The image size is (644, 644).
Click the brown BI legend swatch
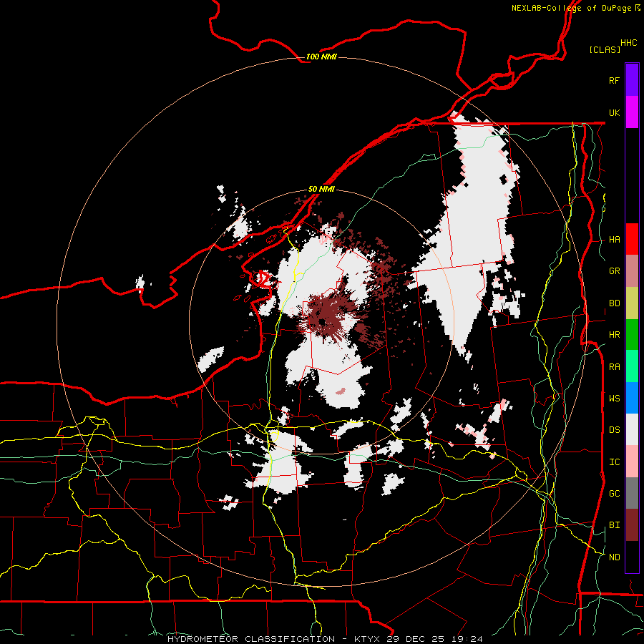(x=632, y=525)
